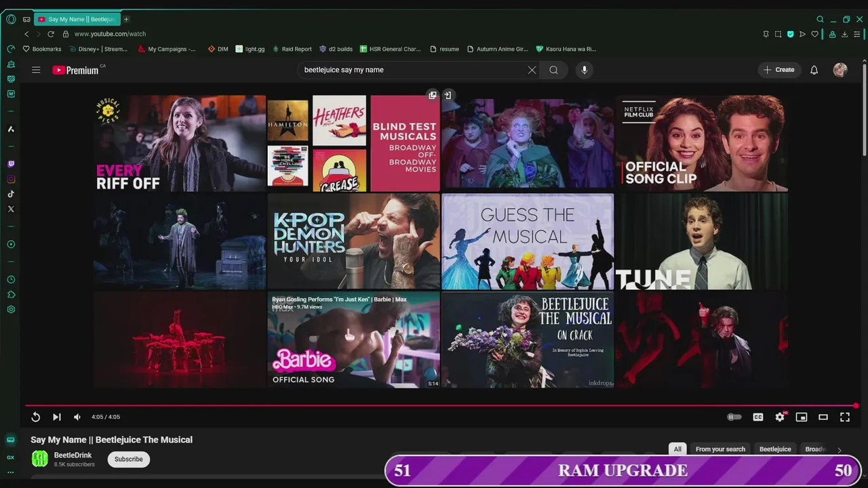Click Create button
The height and width of the screenshot is (488, 868).
coord(778,70)
